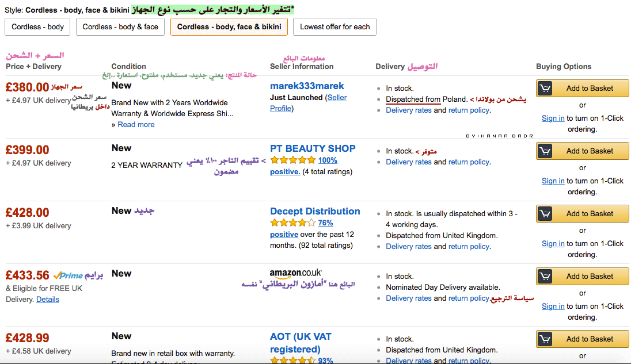Screen dimensions: 631x364
Task: Add the £380.00 offer to basket
Action: point(582,89)
